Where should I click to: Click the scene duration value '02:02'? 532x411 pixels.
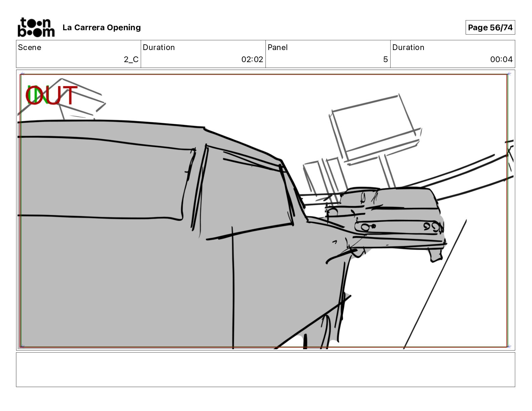(x=252, y=59)
